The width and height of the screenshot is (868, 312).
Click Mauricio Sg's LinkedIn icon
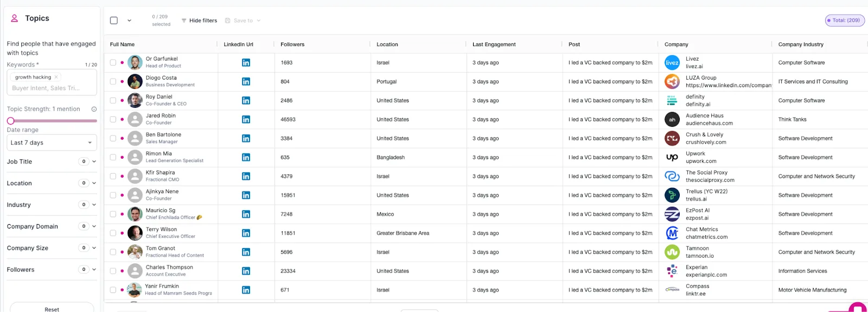[246, 214]
